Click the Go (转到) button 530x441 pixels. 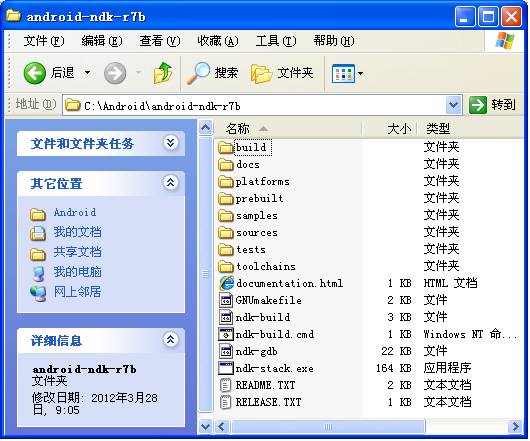492,105
